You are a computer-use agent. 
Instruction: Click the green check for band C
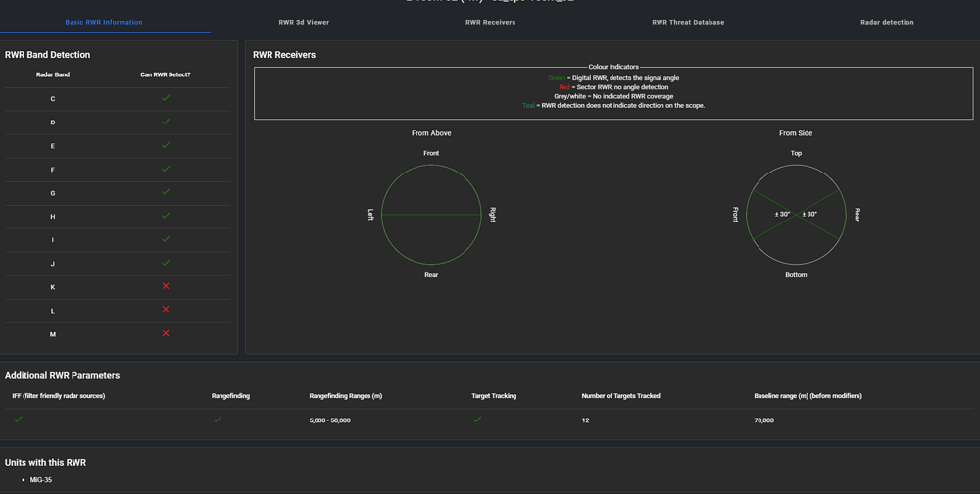166,98
